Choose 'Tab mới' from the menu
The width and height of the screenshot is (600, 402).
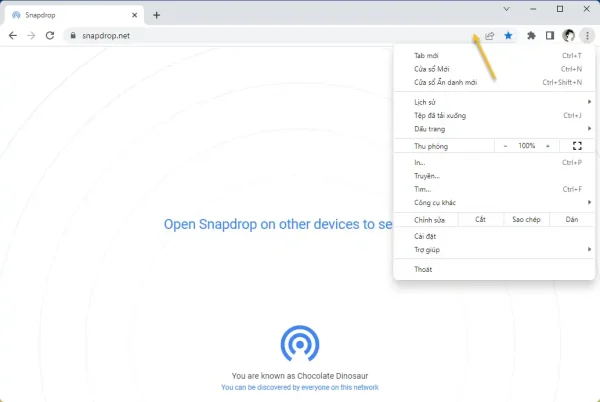point(494,55)
